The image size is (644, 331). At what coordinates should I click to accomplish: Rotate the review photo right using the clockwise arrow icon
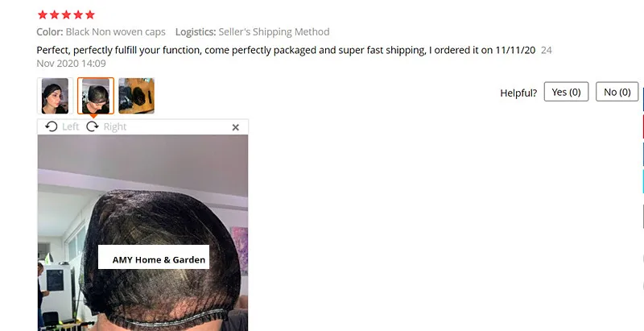[x=93, y=126]
